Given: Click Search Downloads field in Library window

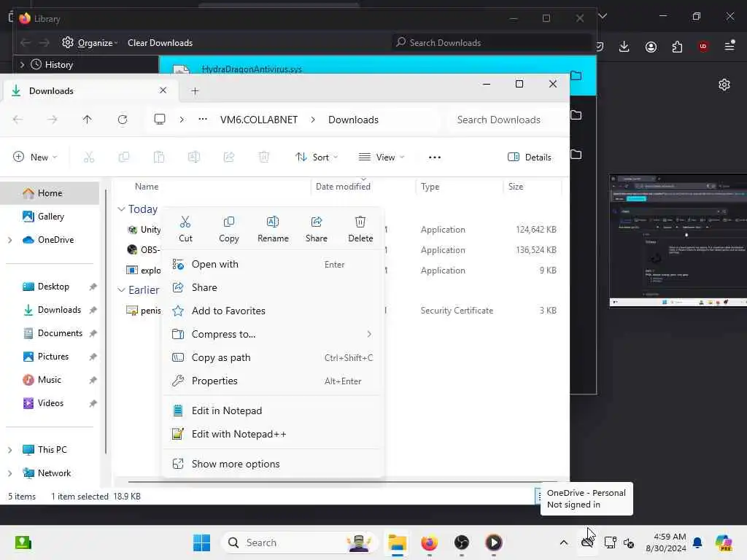Looking at the screenshot, I should 491,43.
